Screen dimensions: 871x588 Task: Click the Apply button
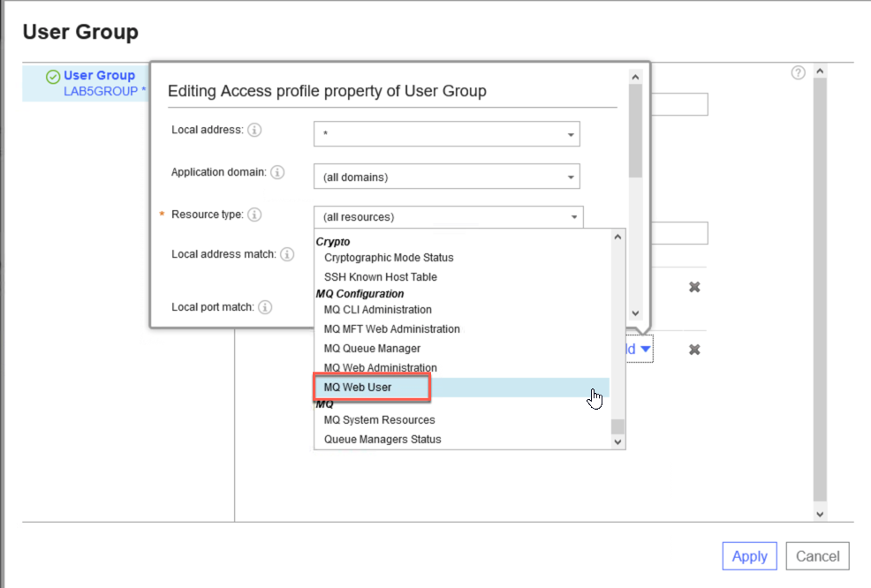(749, 556)
